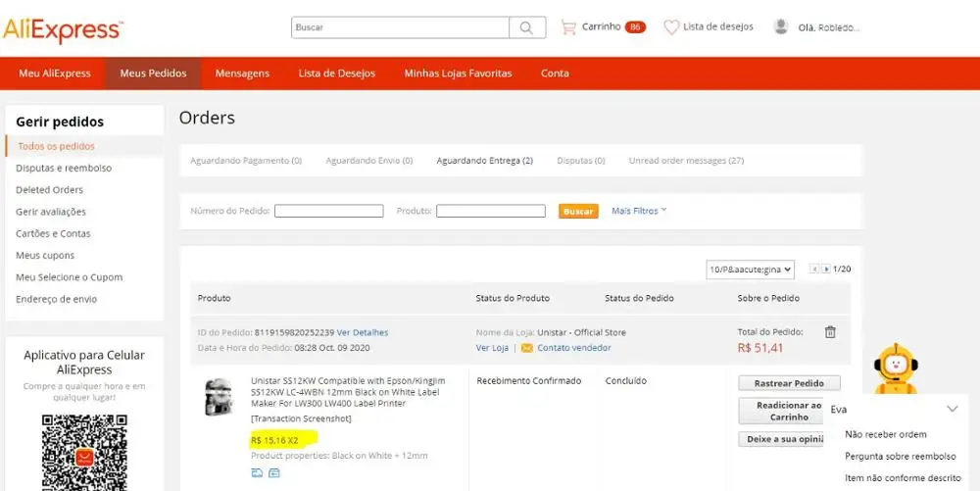Expand Mais Filtros options
Viewport: 980px width, 491px height.
639,211
